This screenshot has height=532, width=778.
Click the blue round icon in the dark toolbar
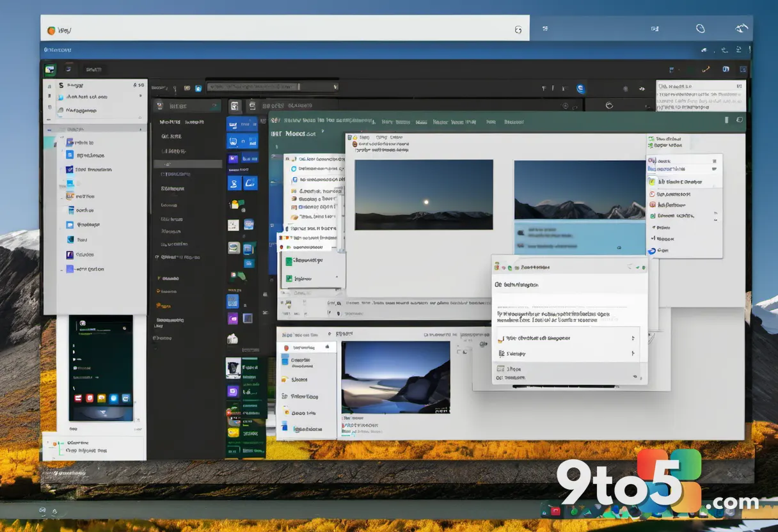[x=581, y=89]
